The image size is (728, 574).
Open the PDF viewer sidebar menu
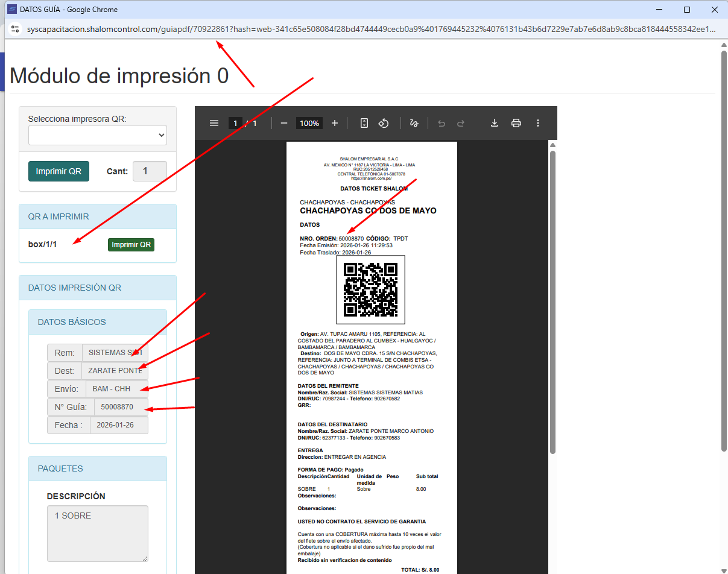pyautogui.click(x=214, y=123)
